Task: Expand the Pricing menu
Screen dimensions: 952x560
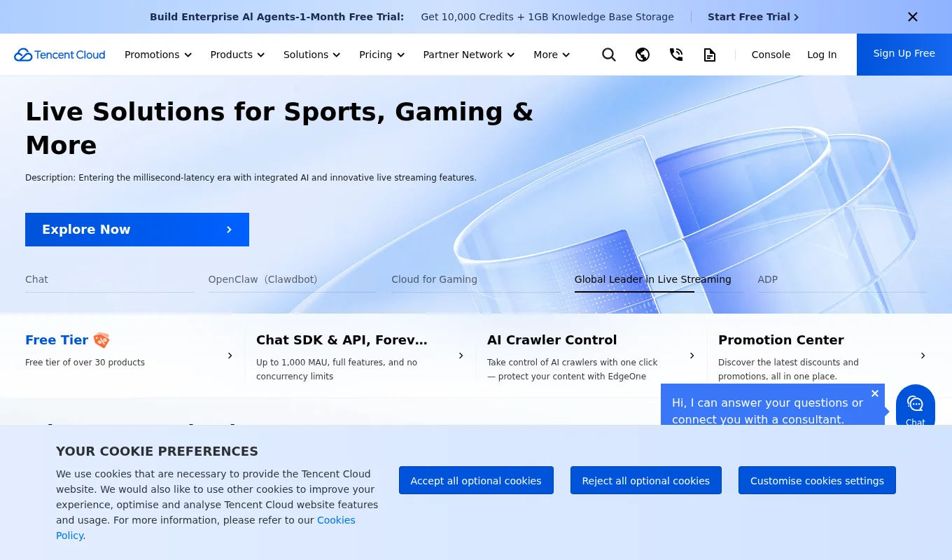Action: click(381, 55)
